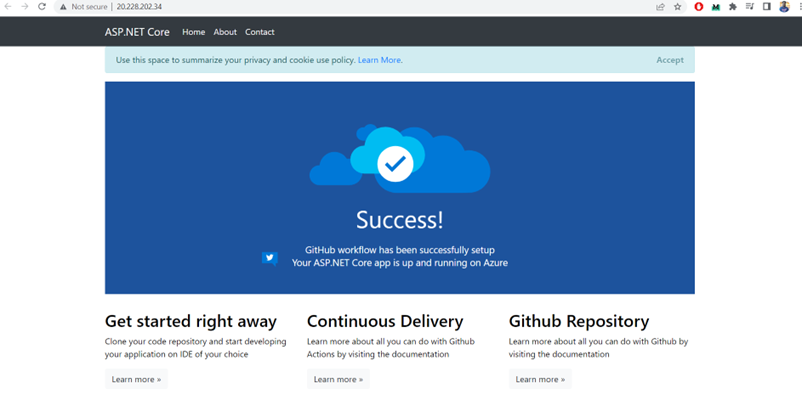Bookmark this page with the star icon
Viewport: 802px width, 406px height.
(677, 6)
